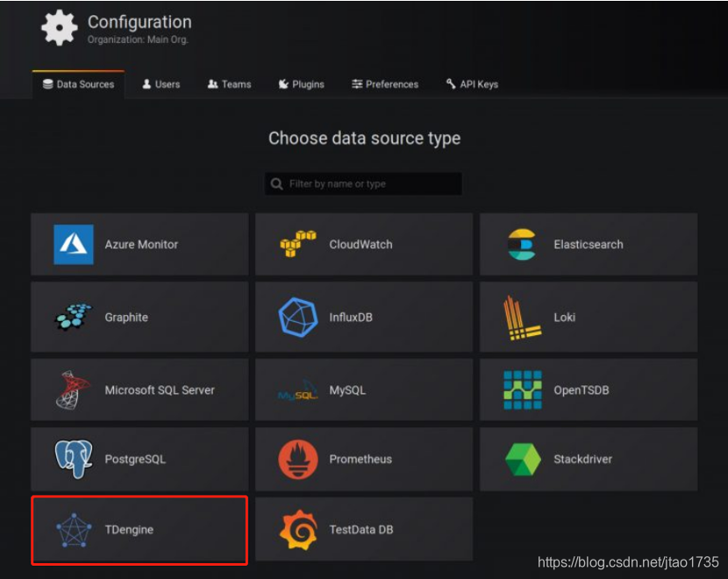Switch to the Users tab
Image resolution: width=728 pixels, height=579 pixels.
161,84
